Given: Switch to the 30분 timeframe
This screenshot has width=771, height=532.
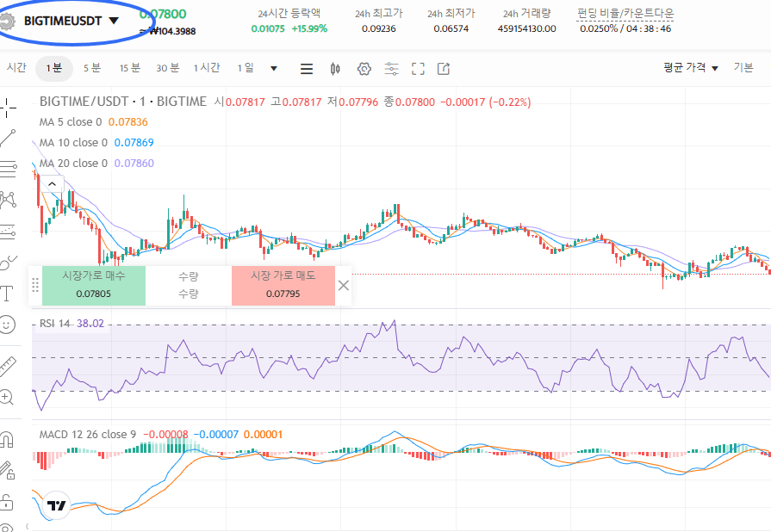Looking at the screenshot, I should (168, 68).
